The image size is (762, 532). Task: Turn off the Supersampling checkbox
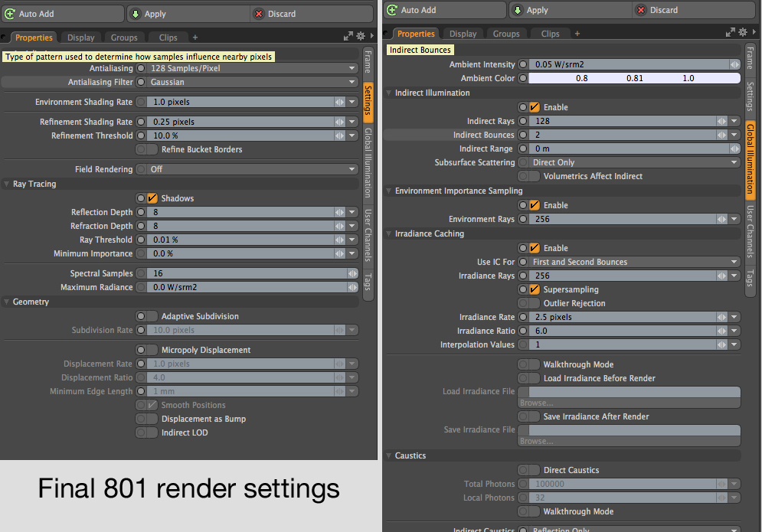point(534,289)
